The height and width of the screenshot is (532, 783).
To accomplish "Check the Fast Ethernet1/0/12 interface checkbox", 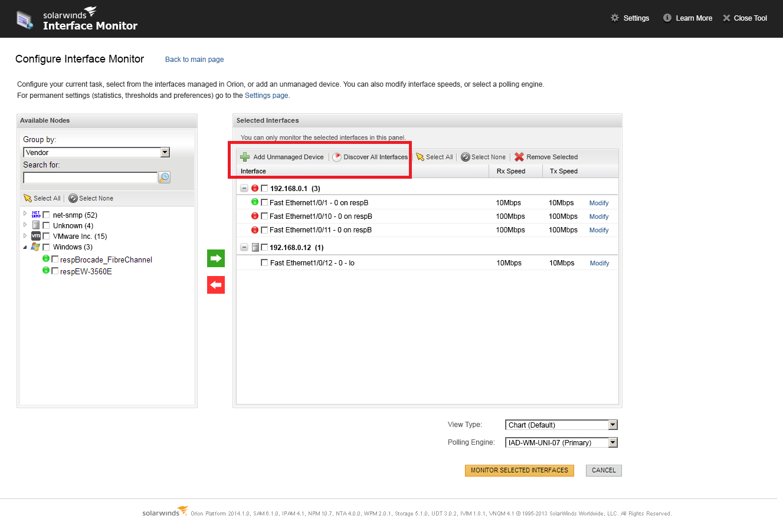I will (x=264, y=262).
